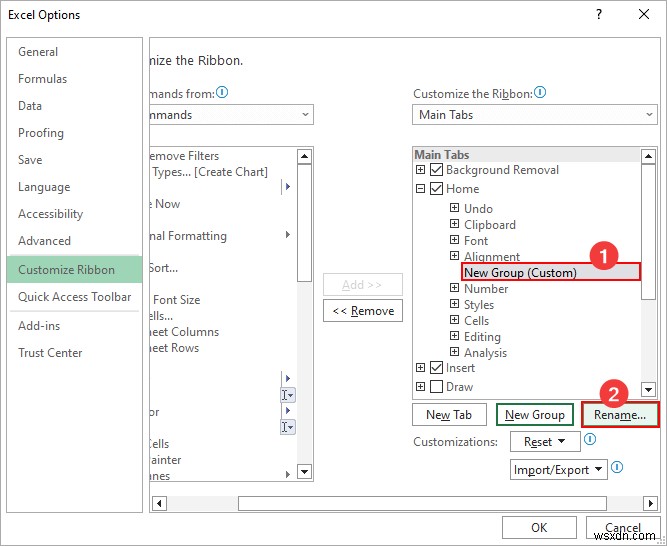Expand the Cells group

pos(454,320)
